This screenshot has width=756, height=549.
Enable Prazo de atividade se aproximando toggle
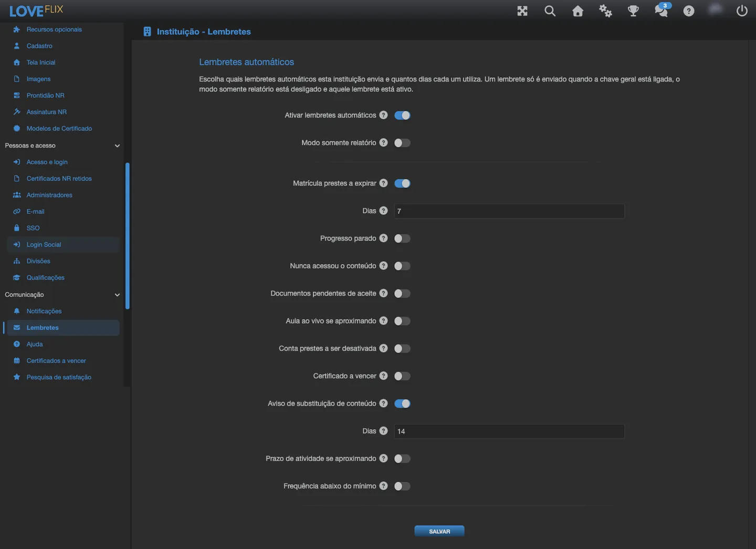coord(402,459)
